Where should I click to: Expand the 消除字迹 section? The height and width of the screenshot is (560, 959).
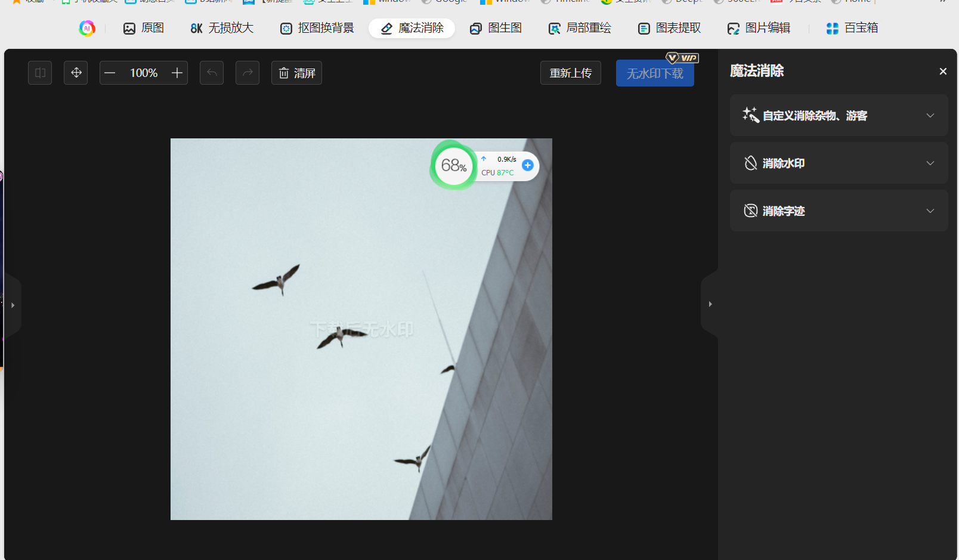coord(839,211)
